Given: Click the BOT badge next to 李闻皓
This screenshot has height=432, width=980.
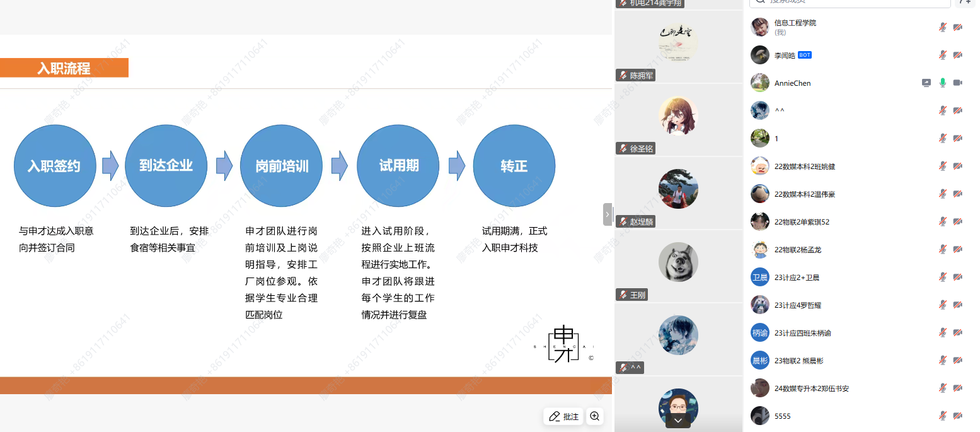Looking at the screenshot, I should 805,55.
